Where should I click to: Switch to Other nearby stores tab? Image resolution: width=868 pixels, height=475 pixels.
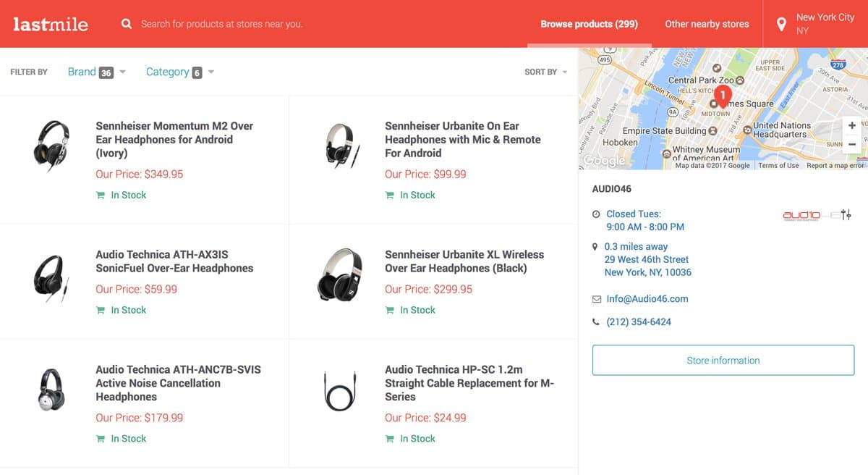(707, 24)
